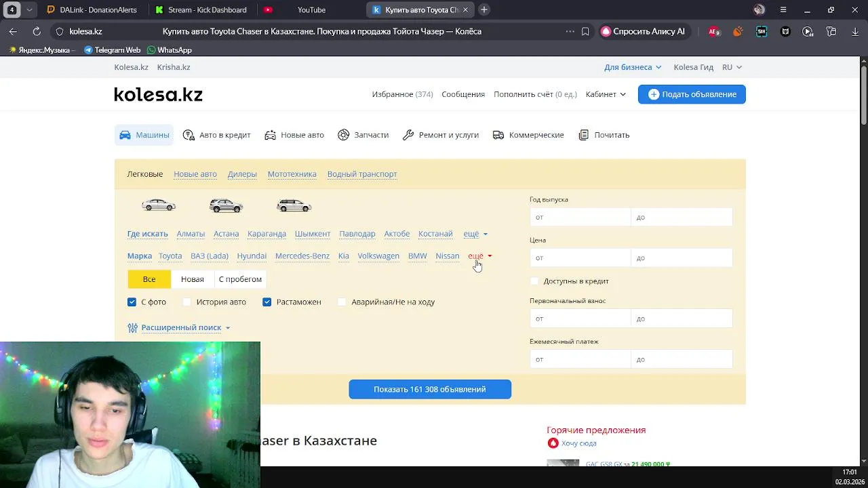Open Избранное (374) link

pos(402,94)
